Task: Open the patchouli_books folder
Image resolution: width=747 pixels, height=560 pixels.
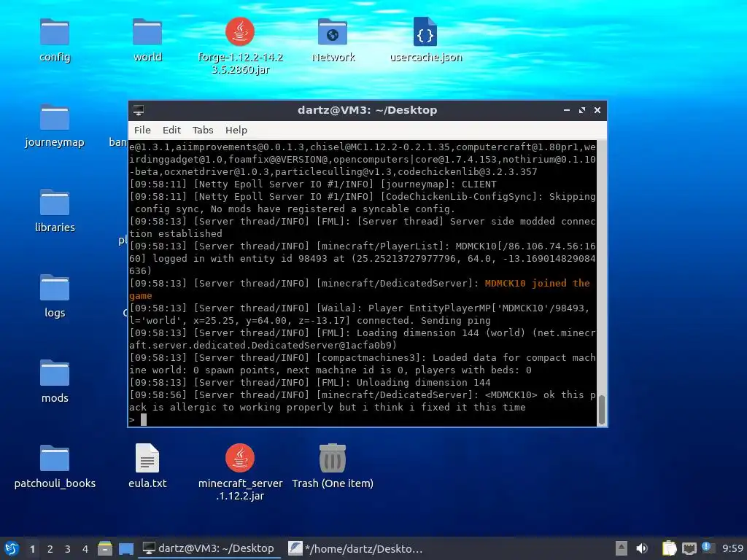Action: 54,459
